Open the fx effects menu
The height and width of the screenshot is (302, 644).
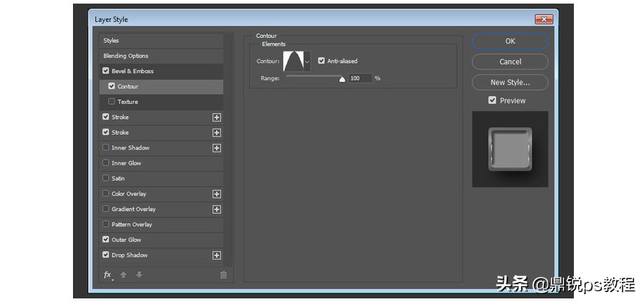[x=107, y=275]
